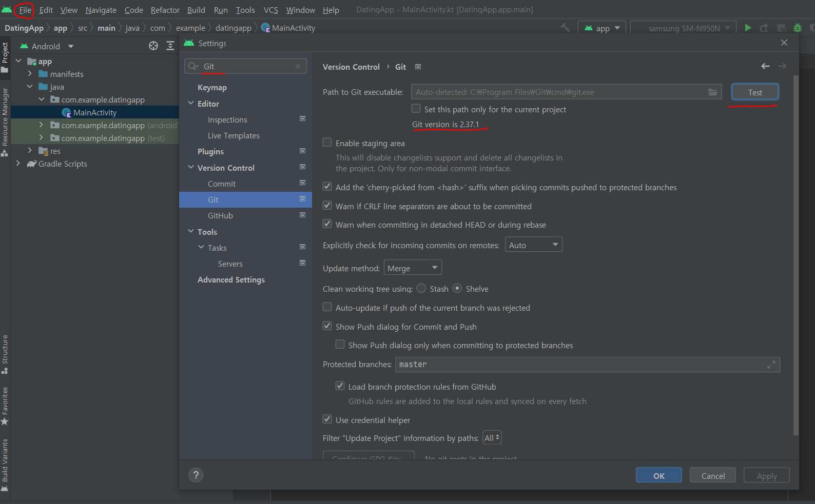Image resolution: width=815 pixels, height=504 pixels.
Task: Select the Stash radio button
Action: click(421, 288)
